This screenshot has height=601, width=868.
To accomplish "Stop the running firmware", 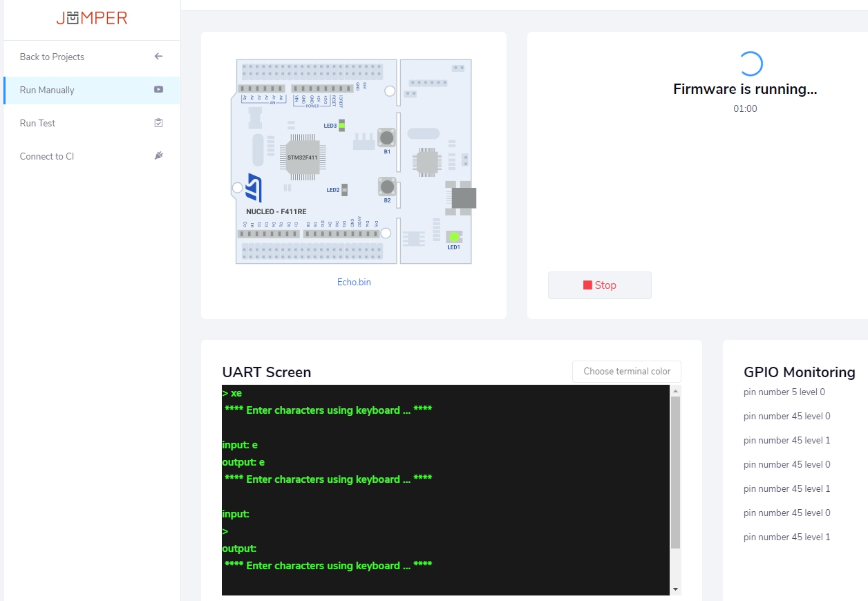I will coord(600,285).
